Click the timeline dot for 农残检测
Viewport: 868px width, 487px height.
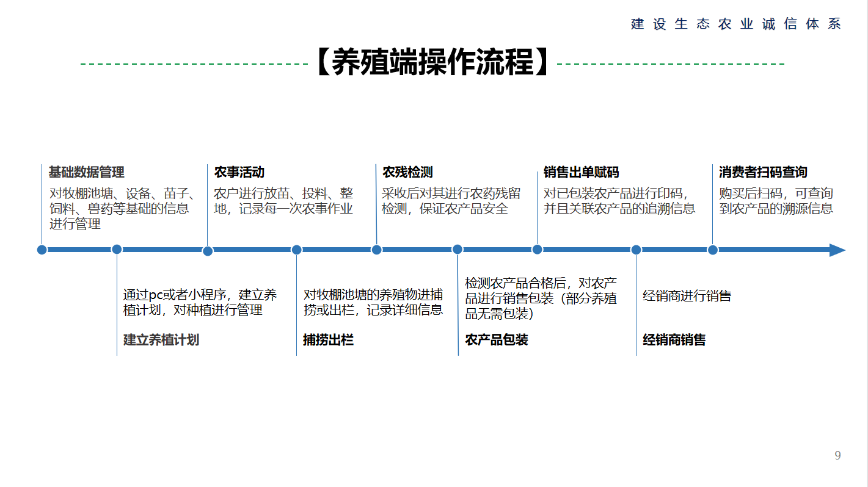pyautogui.click(x=377, y=250)
